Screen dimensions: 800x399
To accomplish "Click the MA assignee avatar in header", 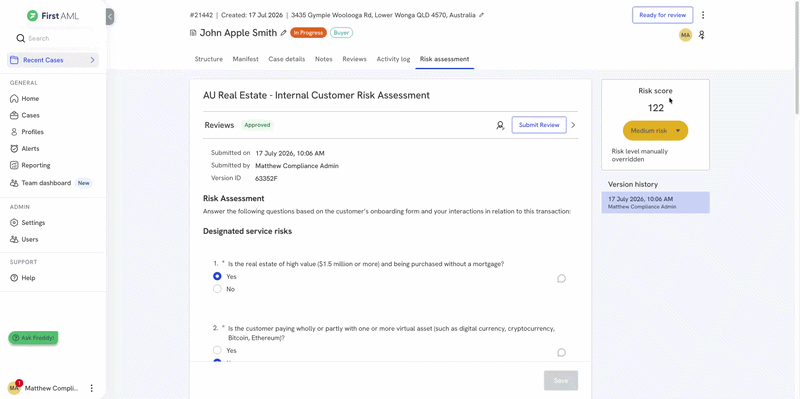I will click(x=685, y=35).
